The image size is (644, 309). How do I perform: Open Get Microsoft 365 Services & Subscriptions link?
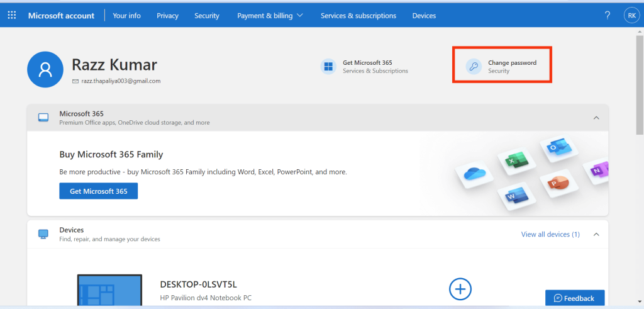[x=364, y=66]
